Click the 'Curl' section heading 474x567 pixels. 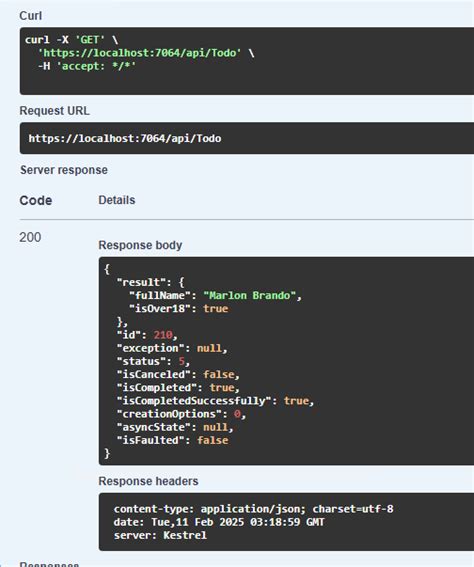coord(30,16)
